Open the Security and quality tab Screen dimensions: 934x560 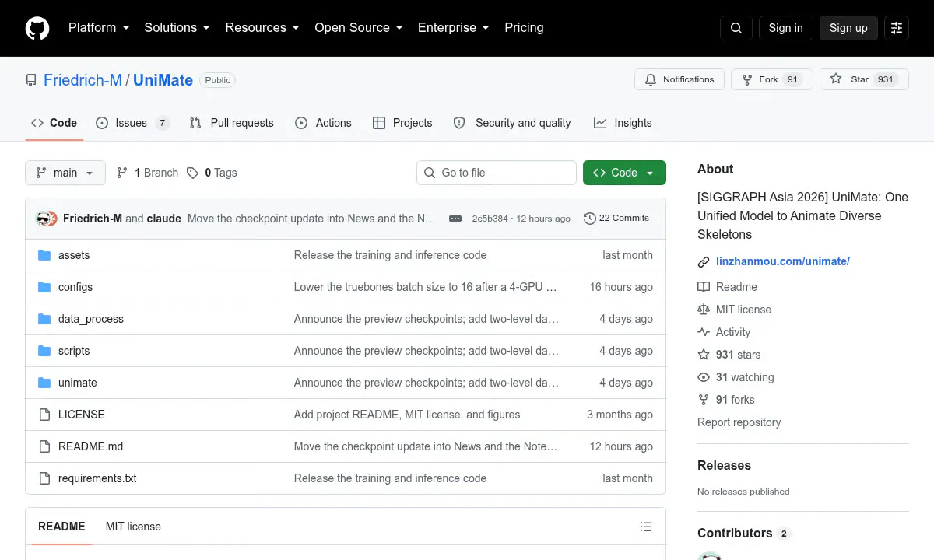[x=512, y=123]
